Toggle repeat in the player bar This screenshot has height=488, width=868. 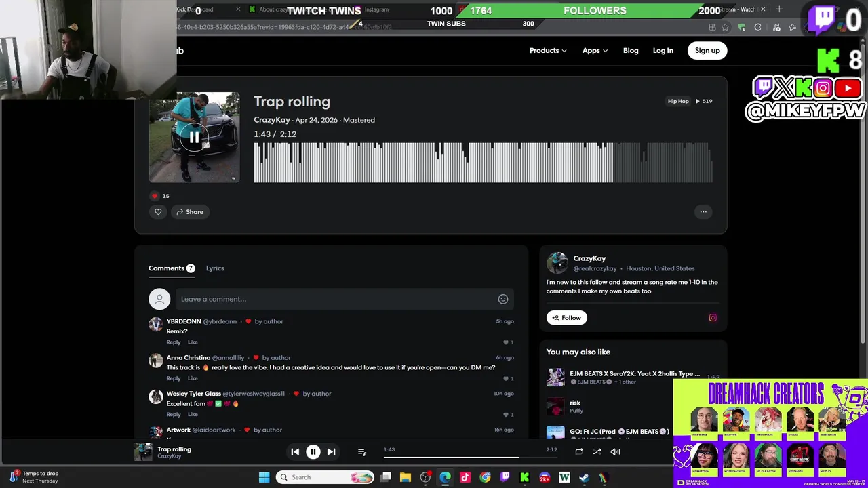pyautogui.click(x=579, y=451)
